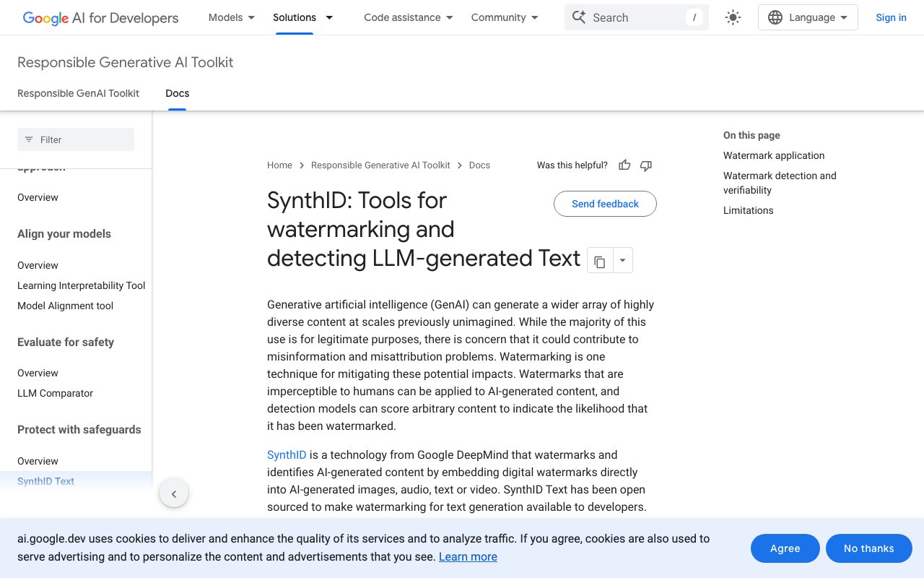924x578 pixels.
Task: Click the Responsible Generative AI Toolkit header title
Action: click(126, 62)
